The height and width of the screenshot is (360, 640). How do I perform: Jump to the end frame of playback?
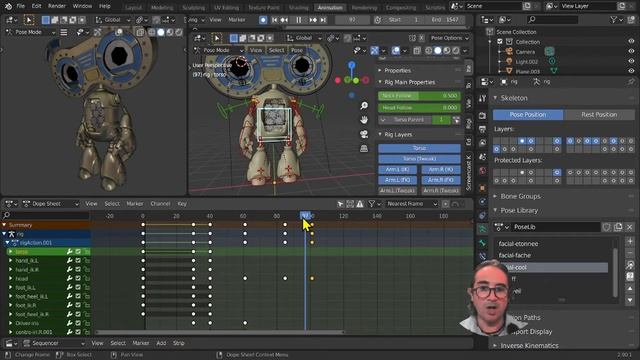point(323,20)
